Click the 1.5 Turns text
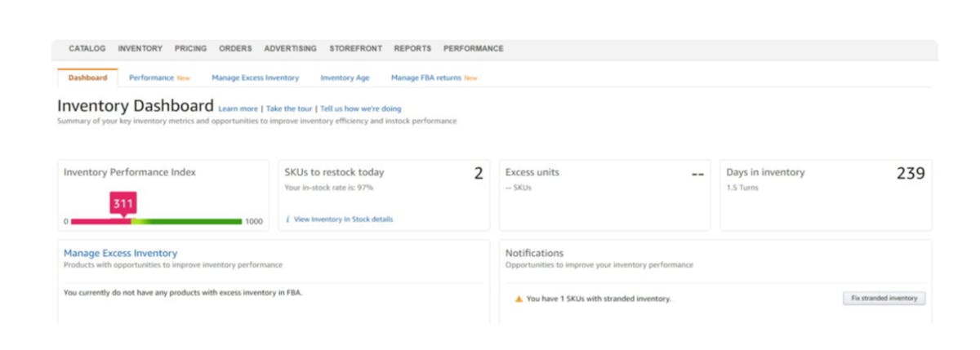The height and width of the screenshot is (350, 980). [x=742, y=188]
